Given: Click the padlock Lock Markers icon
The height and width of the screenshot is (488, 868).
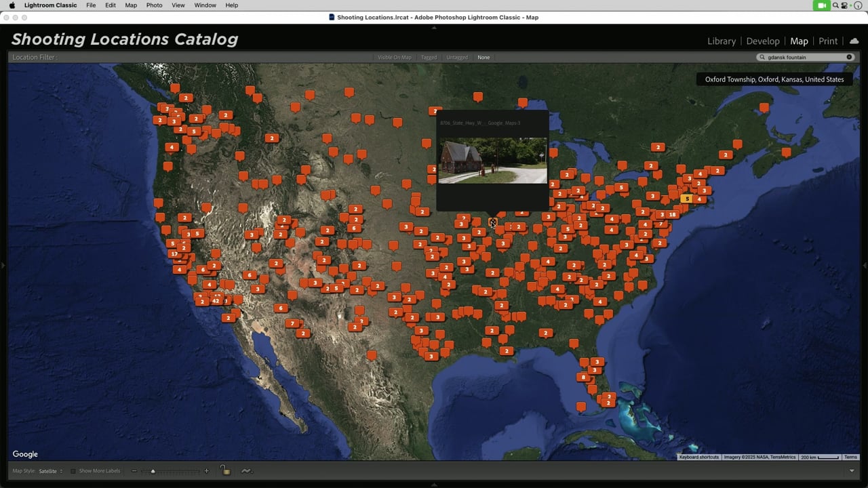Looking at the screenshot, I should pos(225,470).
